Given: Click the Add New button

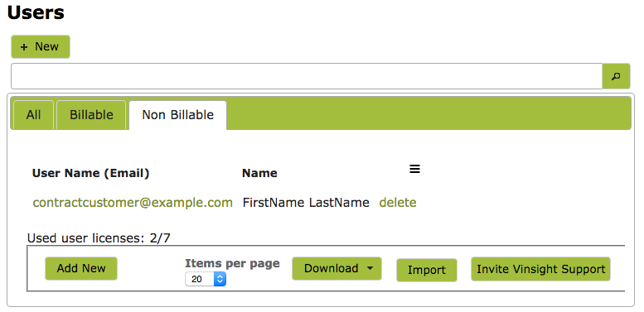Looking at the screenshot, I should click(x=81, y=268).
